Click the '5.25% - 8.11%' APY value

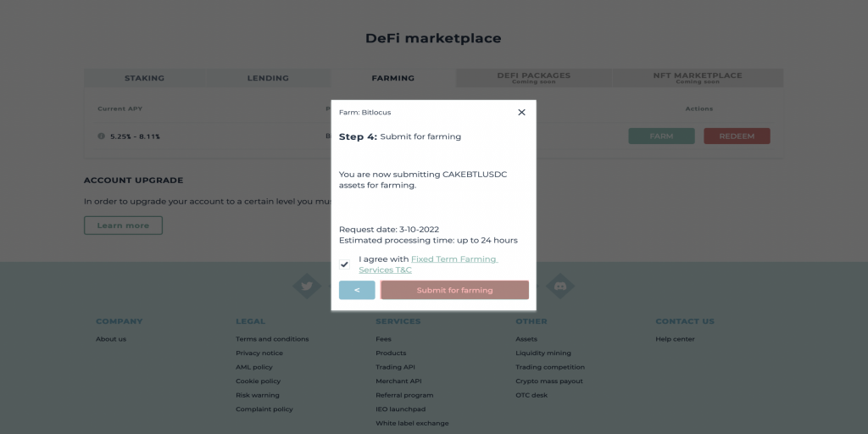tap(135, 136)
